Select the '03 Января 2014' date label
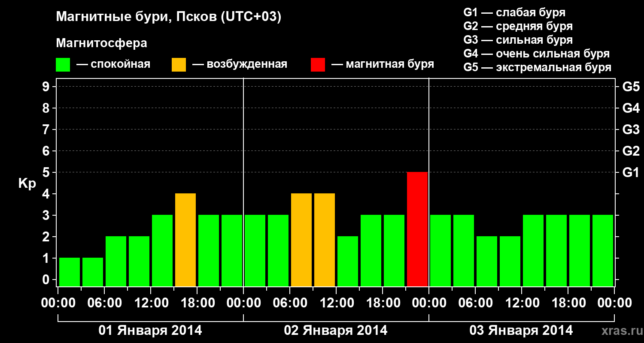Viewport: 644px width, 343px height. pyautogui.click(x=521, y=331)
